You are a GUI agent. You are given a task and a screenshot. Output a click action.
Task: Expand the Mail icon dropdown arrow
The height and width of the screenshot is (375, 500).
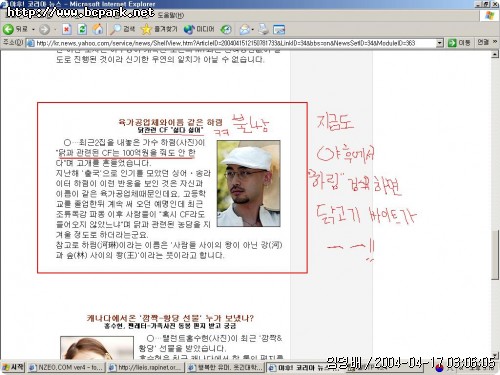click(253, 30)
